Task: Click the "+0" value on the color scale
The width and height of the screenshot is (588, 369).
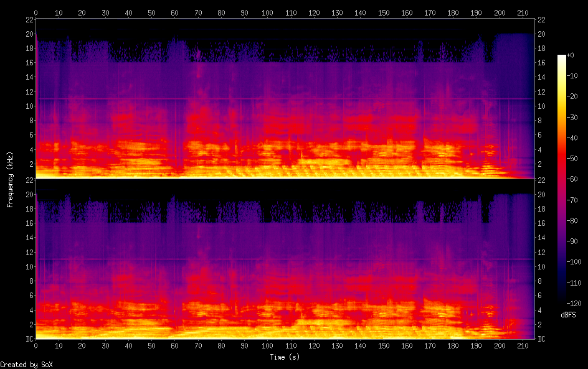Action: (570, 55)
